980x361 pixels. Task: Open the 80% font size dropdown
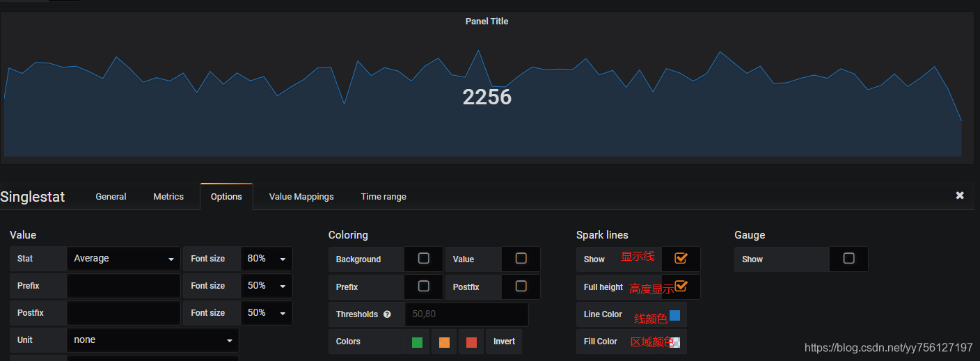point(267,259)
